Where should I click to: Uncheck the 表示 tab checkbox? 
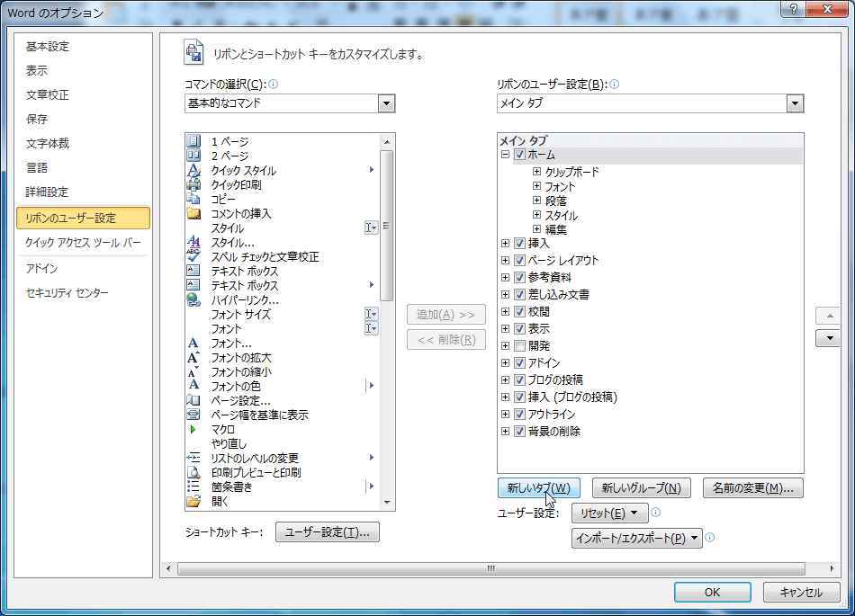[519, 328]
